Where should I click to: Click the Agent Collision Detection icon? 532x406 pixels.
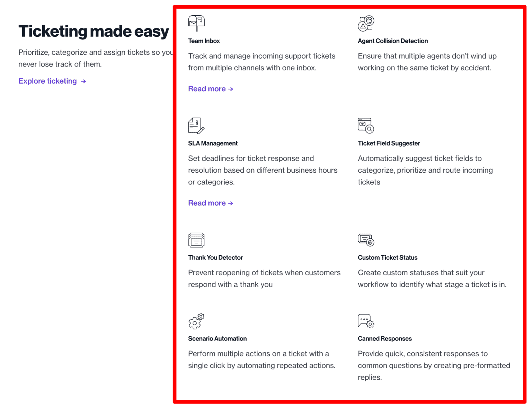(365, 23)
